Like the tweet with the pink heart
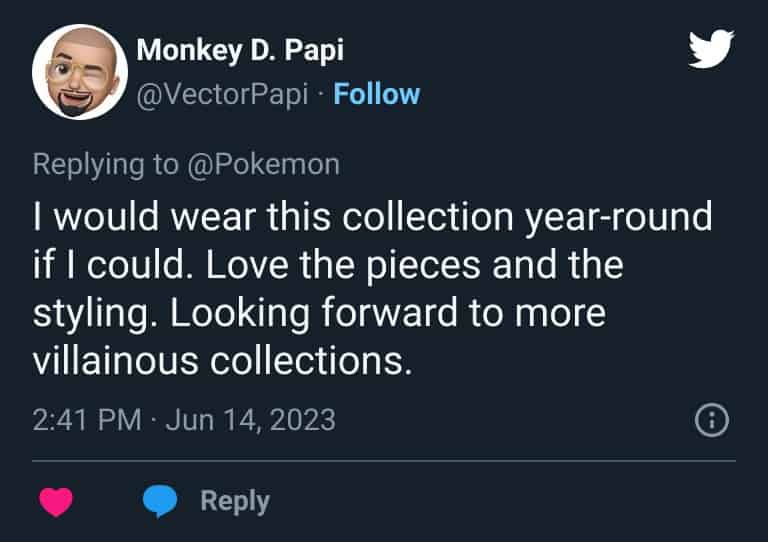 coord(56,502)
